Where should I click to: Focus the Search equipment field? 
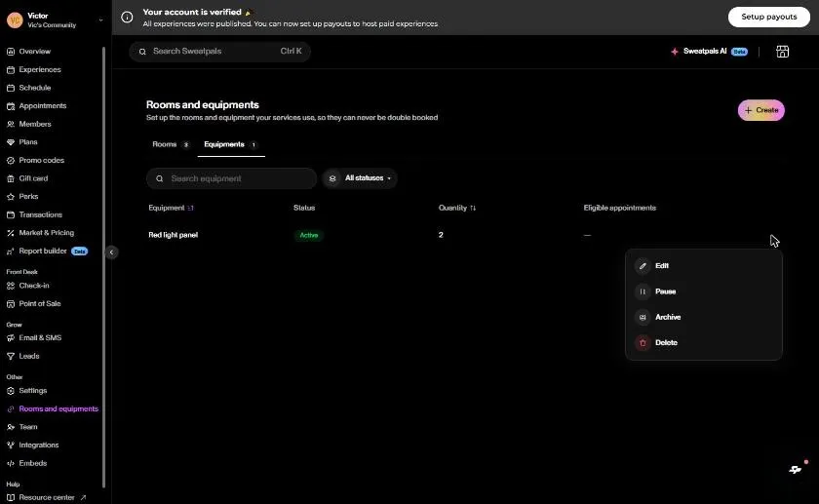[x=231, y=178]
